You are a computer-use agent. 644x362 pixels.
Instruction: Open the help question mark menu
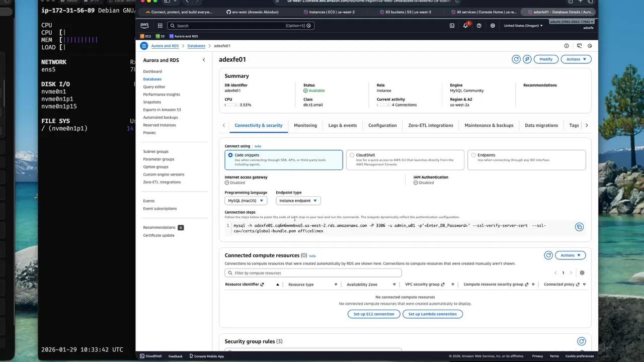click(479, 26)
